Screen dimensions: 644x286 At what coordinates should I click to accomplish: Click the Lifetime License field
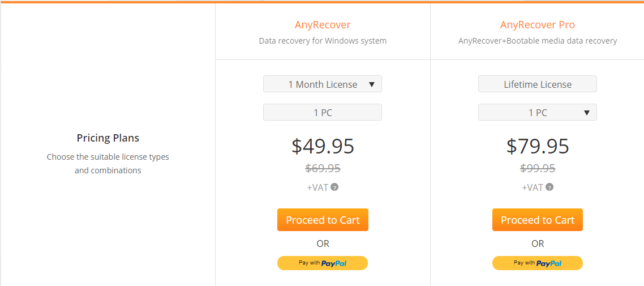tap(537, 84)
